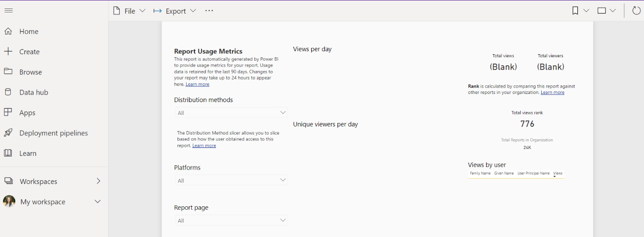This screenshot has height=237, width=644.
Task: Expand the My workspace chevron
Action: (x=98, y=202)
